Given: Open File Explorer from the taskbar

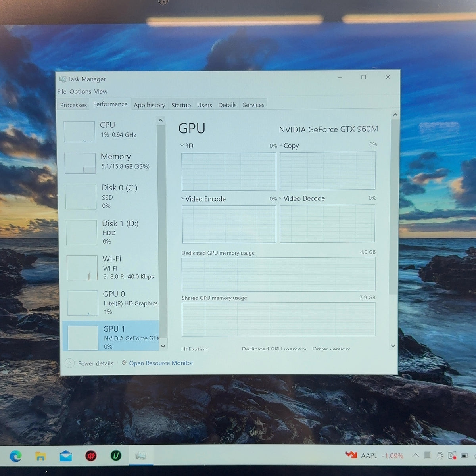Looking at the screenshot, I should 40,456.
